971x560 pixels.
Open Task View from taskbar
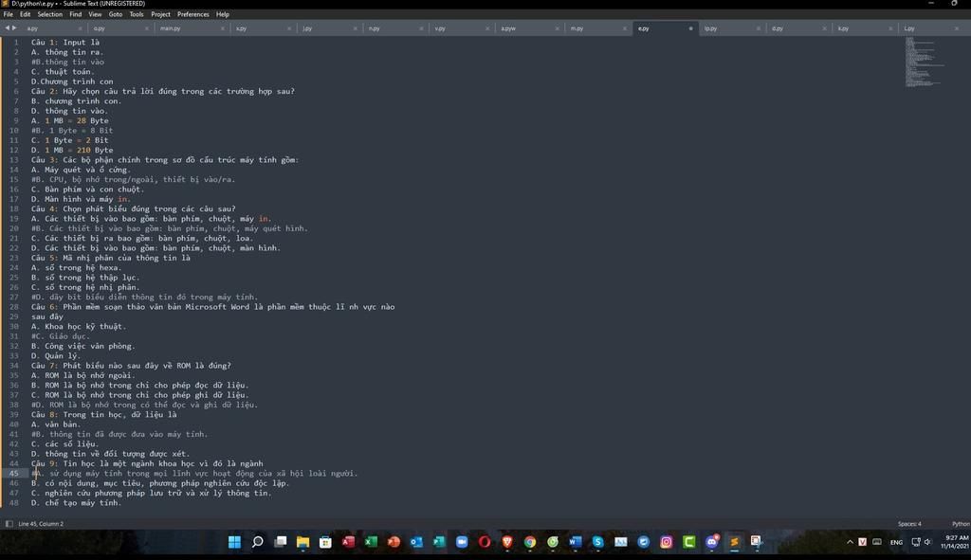(x=280, y=542)
